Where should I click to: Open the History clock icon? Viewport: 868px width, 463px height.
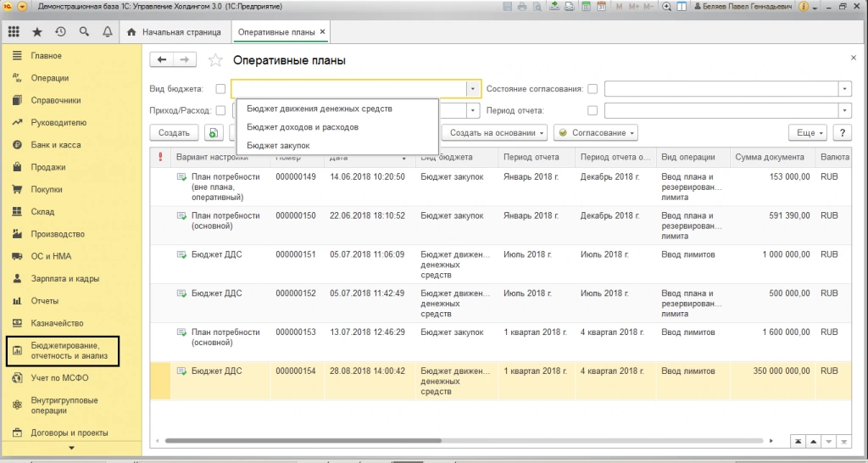pos(60,32)
